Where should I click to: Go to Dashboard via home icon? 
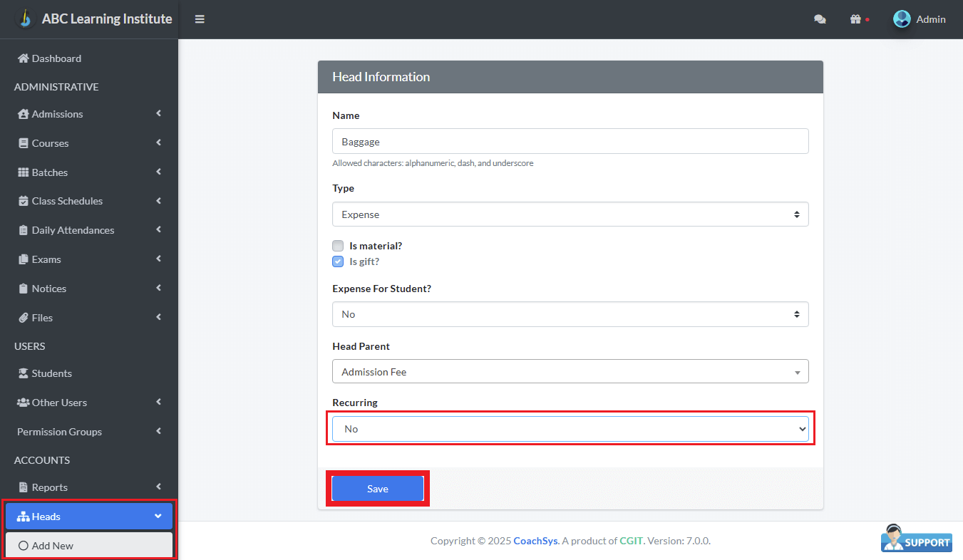point(24,58)
